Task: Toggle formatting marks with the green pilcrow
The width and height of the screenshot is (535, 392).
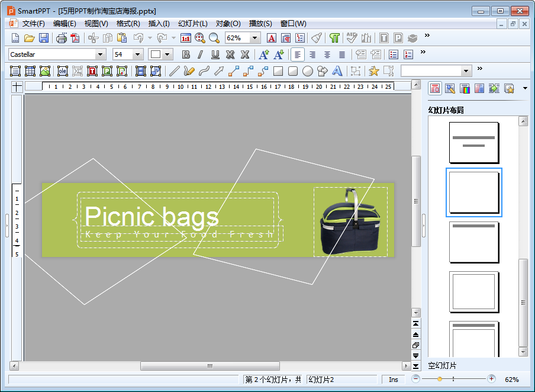Action: point(334,38)
